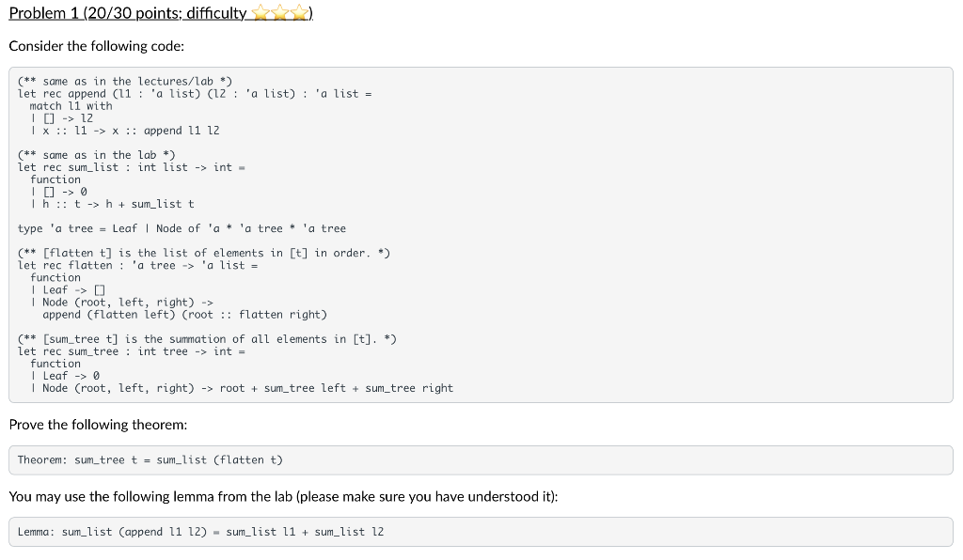This screenshot has width=963, height=560.
Task: Click the third difficulty star
Action: (299, 12)
